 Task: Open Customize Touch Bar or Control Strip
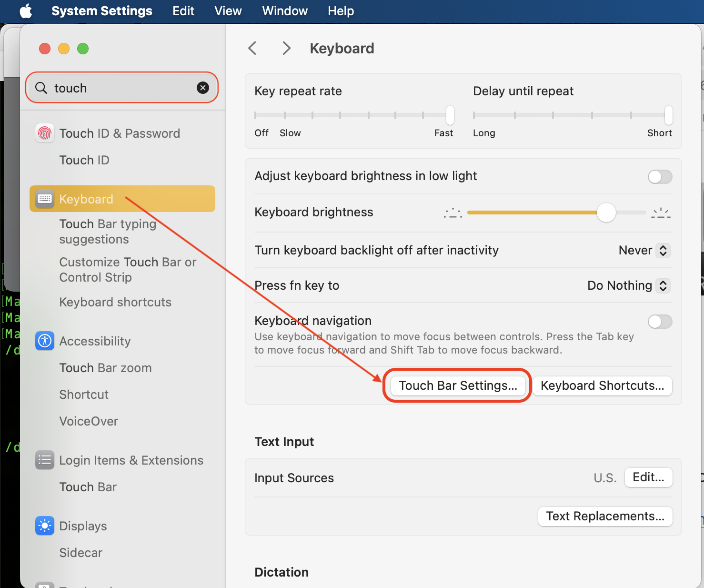pyautogui.click(x=128, y=270)
